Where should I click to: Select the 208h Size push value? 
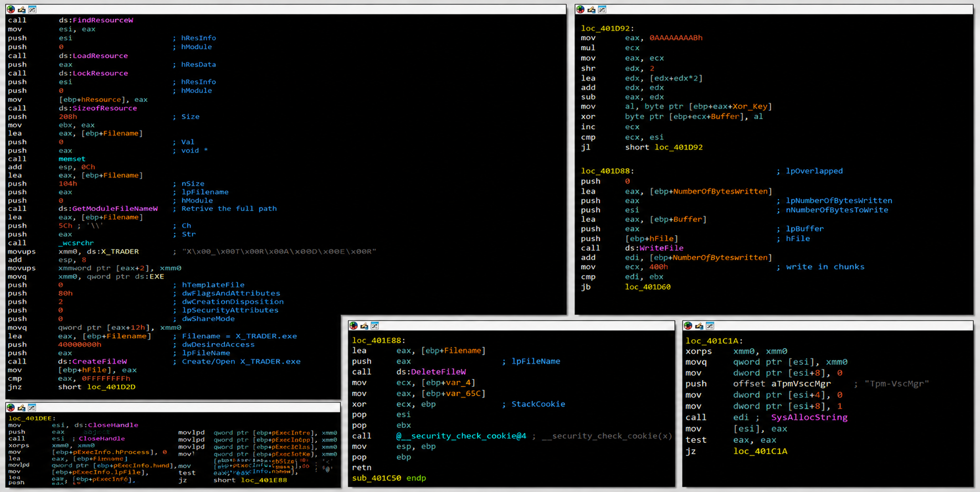click(x=68, y=117)
